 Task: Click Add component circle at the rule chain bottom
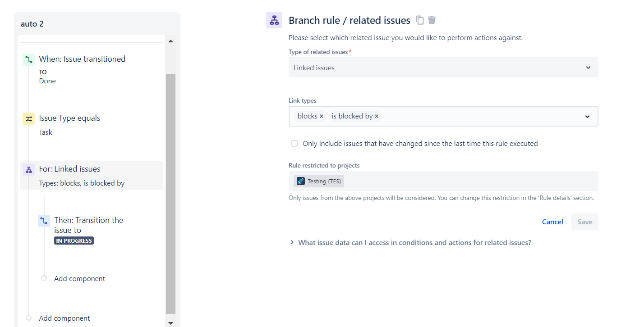click(x=28, y=318)
